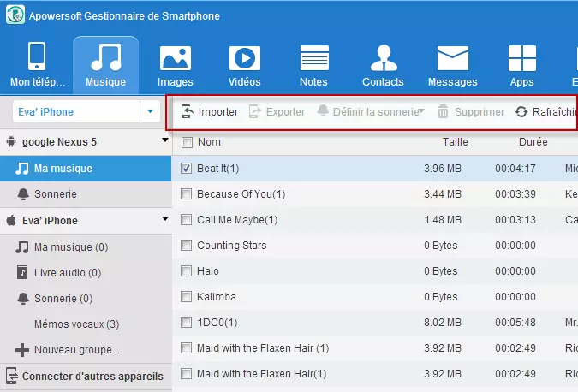Open Sonnerie (0) under Eva' iPhone
Image resolution: width=578 pixels, height=392 pixels.
[x=86, y=299]
